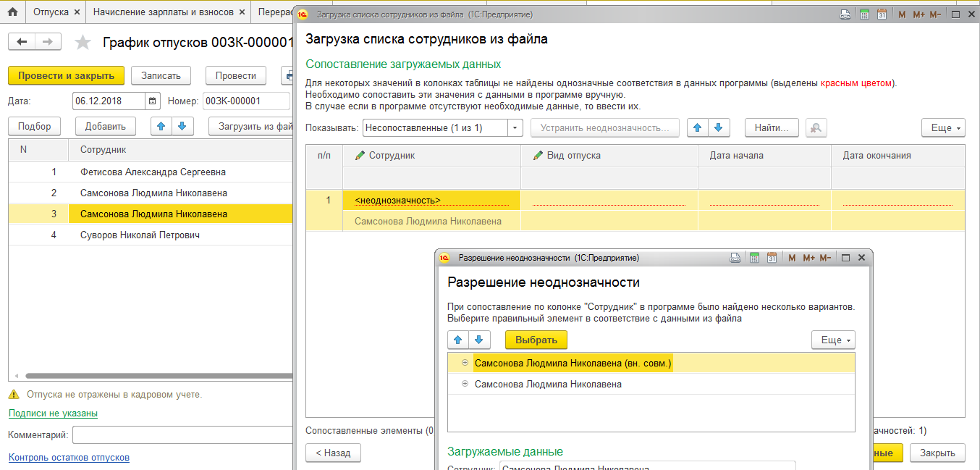Add document to favorites with star icon
This screenshot has height=470, width=980.
coord(83,43)
